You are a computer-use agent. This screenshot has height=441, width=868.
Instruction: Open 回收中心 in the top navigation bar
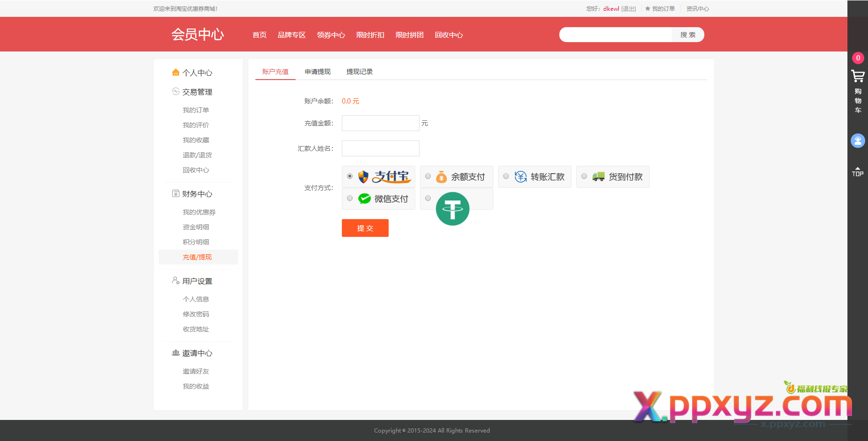(449, 35)
